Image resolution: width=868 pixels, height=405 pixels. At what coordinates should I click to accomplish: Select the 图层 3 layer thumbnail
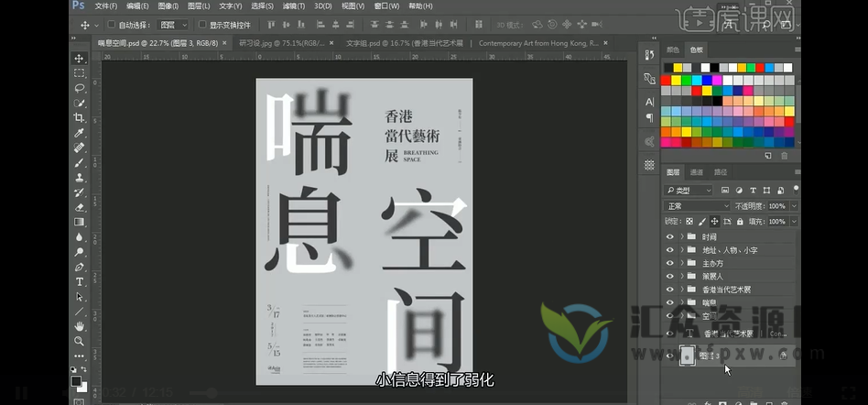687,356
